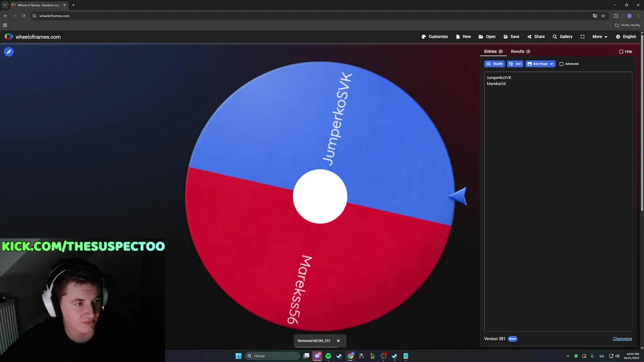Enter fullscreen mode with the expand icon
644x362 pixels.
coord(583,37)
